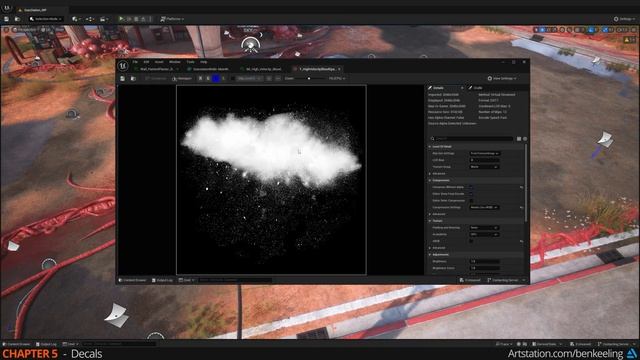
Task: Collapse the Level Of Detail section
Action: (x=429, y=147)
